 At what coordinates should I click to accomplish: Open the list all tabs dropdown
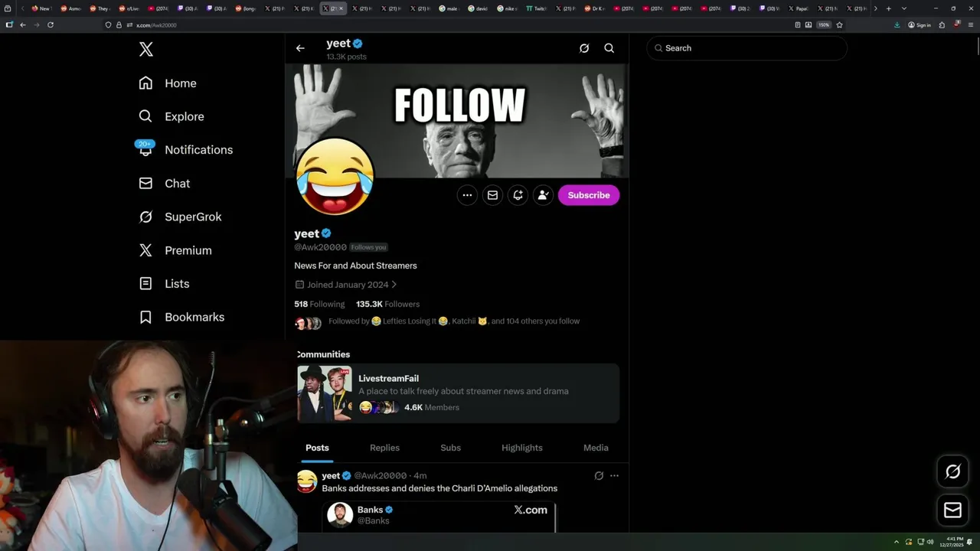click(x=904, y=8)
